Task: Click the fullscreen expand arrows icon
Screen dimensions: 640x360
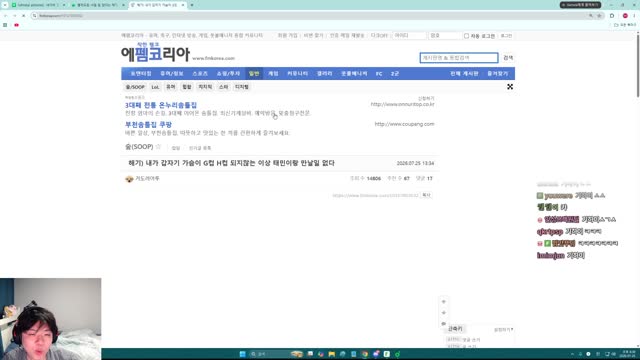Action: [510, 87]
